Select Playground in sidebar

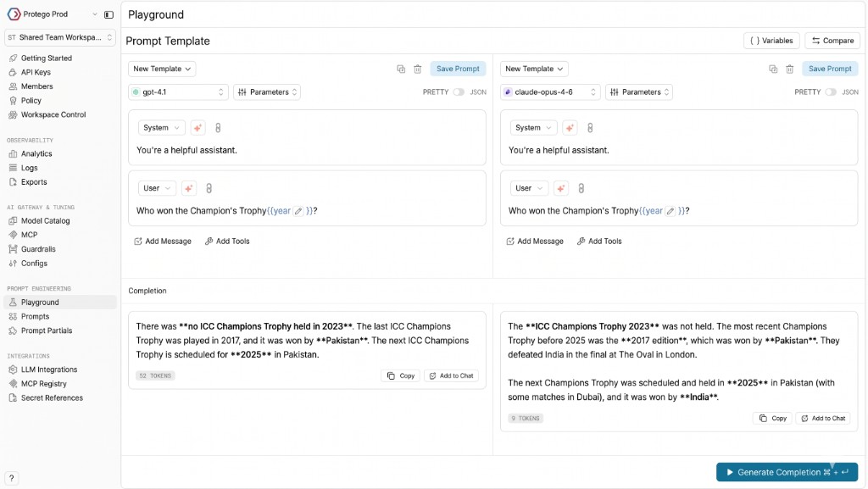click(60, 302)
